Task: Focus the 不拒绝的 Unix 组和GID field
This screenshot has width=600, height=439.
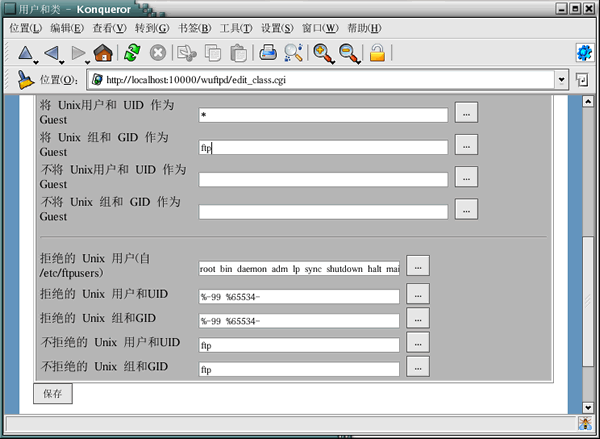Action: coord(299,369)
